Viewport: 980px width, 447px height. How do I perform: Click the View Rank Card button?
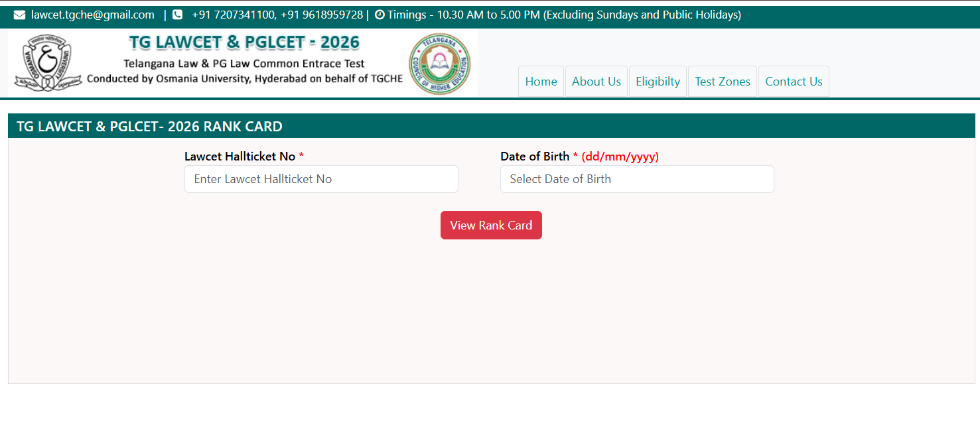(491, 225)
